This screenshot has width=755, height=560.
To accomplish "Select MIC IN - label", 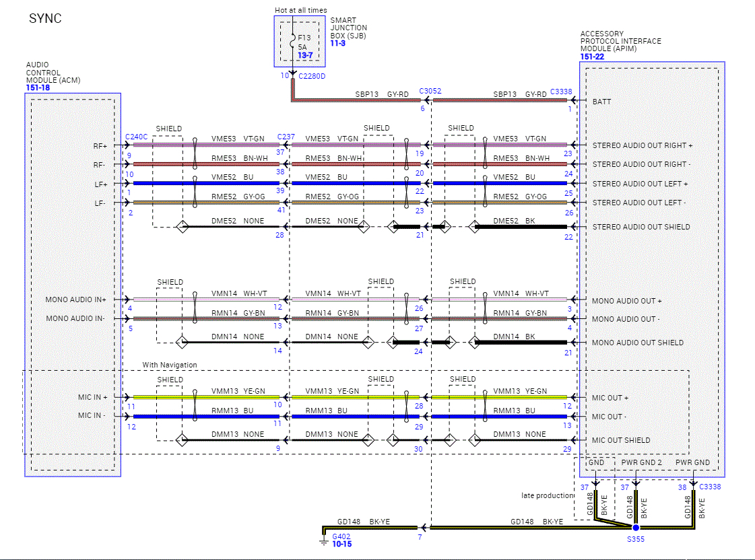I will click(92, 415).
